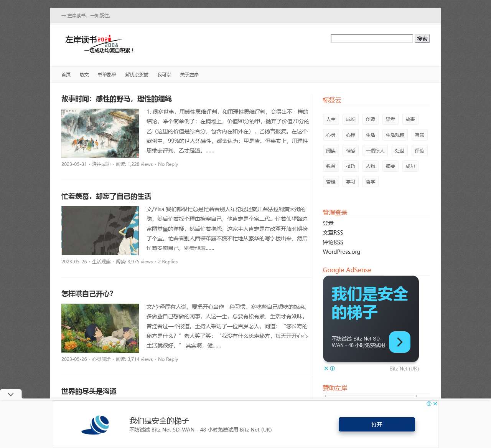Open the article 世界的尽头是沟通

point(89,391)
